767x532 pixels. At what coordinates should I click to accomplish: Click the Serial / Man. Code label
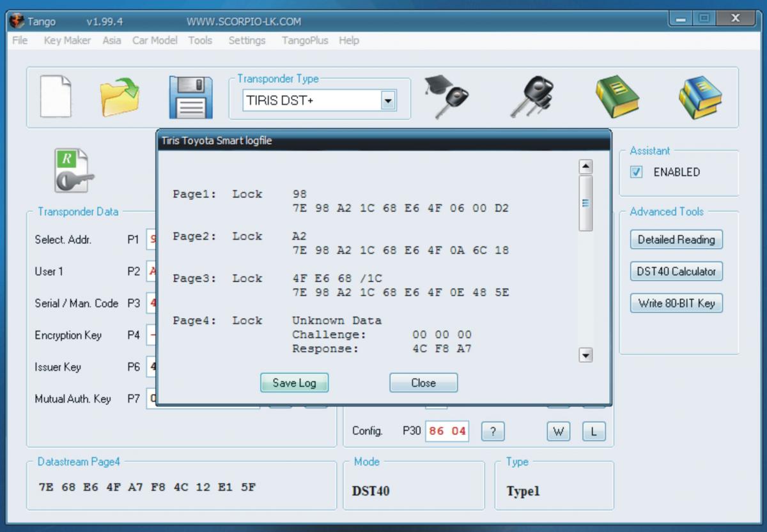click(77, 303)
